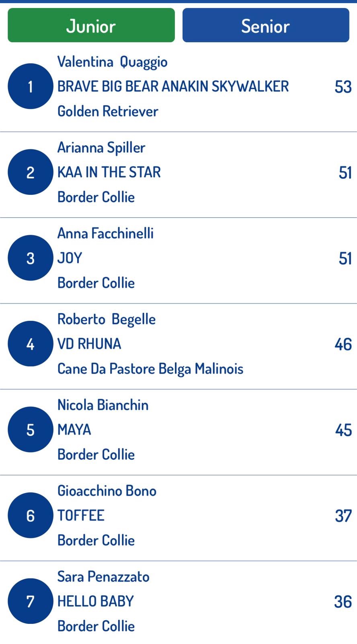Click the rank 2 circle badge

[30, 172]
